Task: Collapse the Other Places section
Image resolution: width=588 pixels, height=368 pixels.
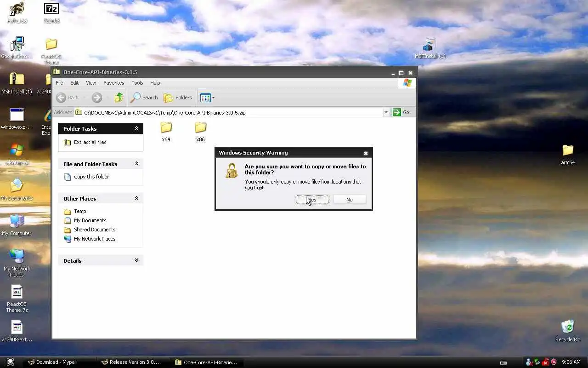Action: click(x=136, y=198)
